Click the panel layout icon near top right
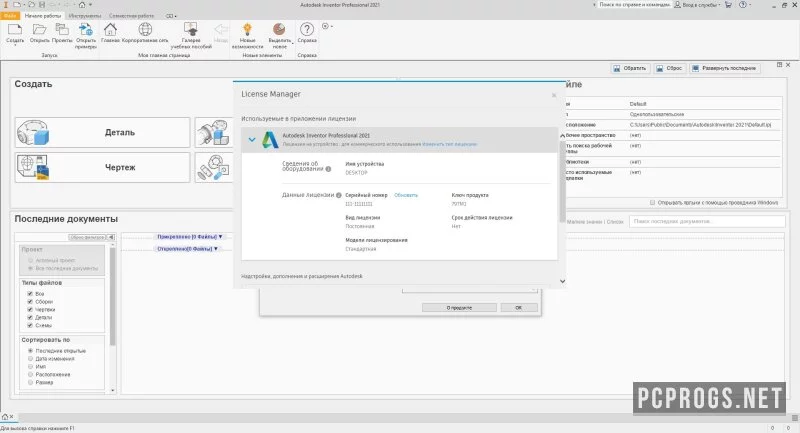800x433 pixels. point(779,65)
